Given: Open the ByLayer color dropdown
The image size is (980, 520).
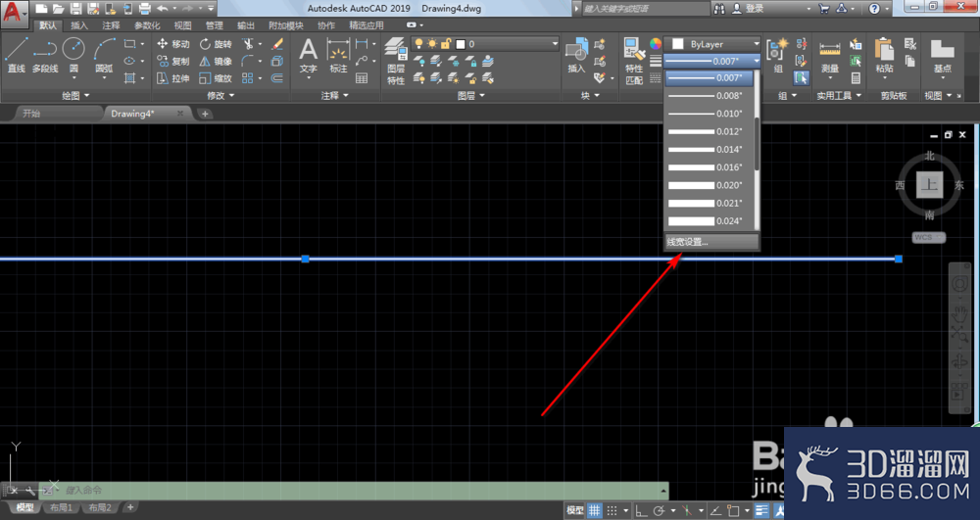Looking at the screenshot, I should coord(713,44).
